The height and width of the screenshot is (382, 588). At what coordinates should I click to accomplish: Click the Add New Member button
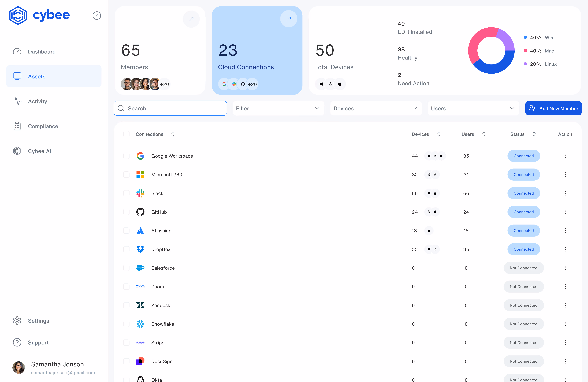[553, 108]
